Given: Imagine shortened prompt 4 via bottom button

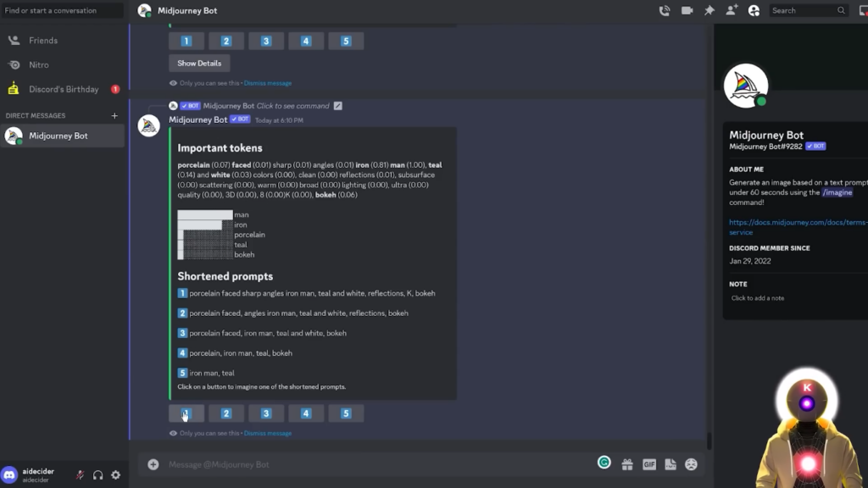Looking at the screenshot, I should click(x=306, y=413).
